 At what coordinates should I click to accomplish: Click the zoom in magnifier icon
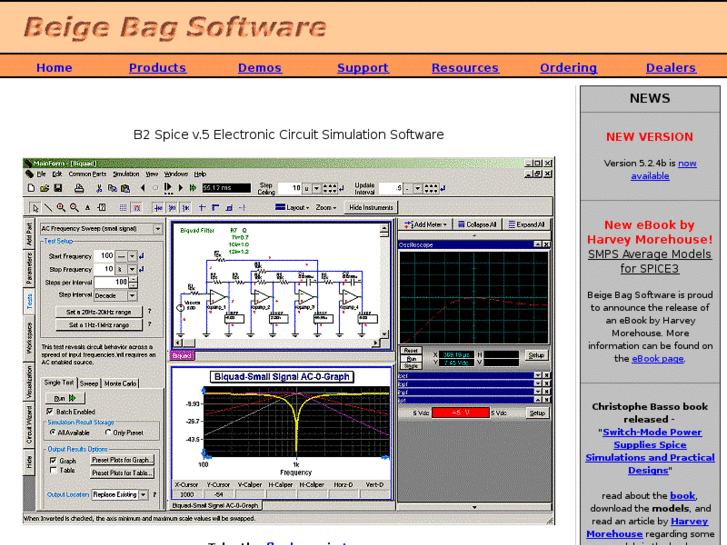coord(61,207)
